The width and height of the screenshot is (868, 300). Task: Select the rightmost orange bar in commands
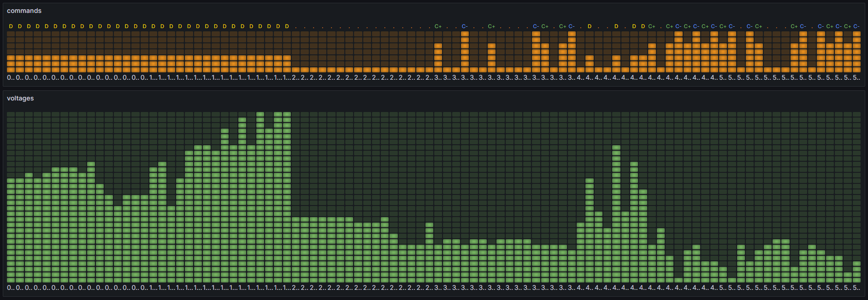click(856, 52)
